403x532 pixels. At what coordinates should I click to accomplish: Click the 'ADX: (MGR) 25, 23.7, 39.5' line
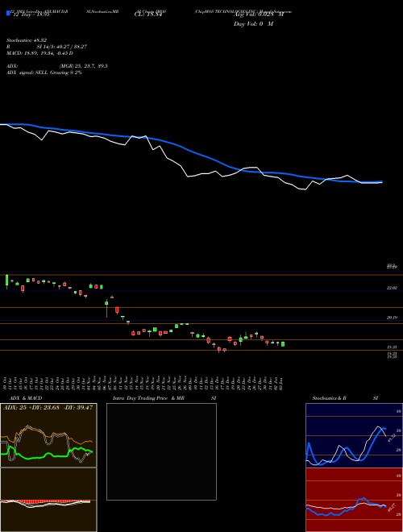(x=57, y=66)
